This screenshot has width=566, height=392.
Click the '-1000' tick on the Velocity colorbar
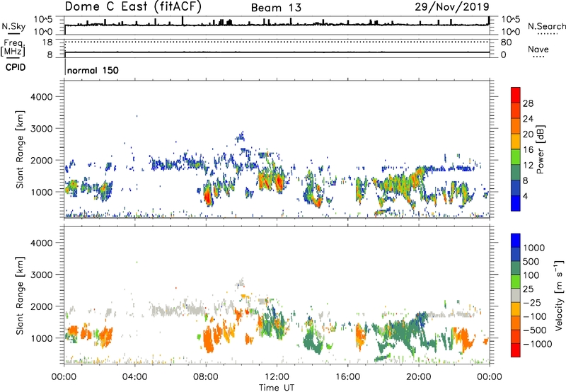(538, 344)
